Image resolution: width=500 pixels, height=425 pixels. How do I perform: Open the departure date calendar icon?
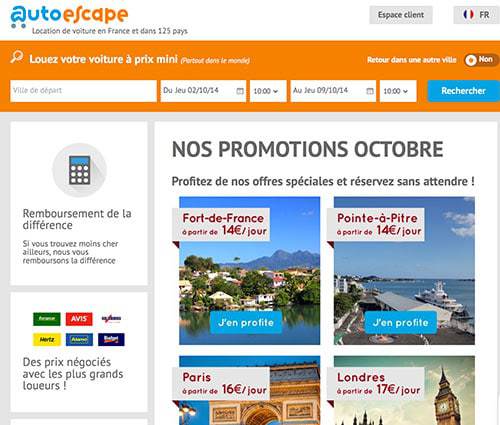(240, 91)
